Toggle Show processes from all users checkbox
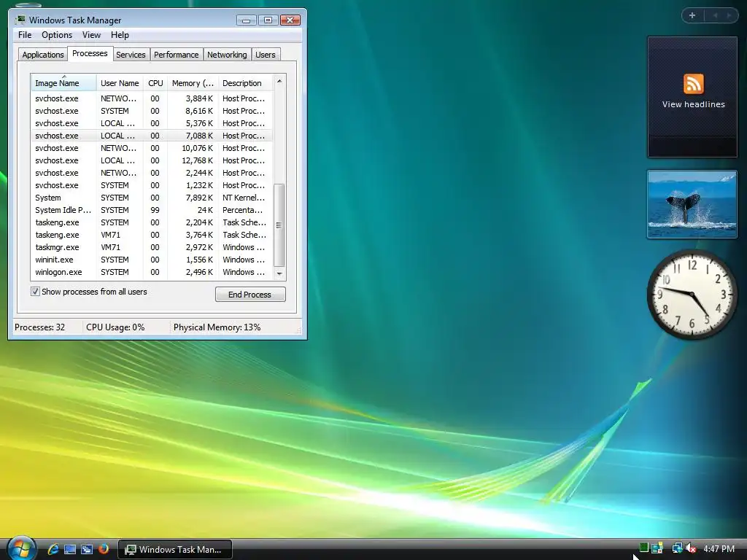 pos(35,292)
